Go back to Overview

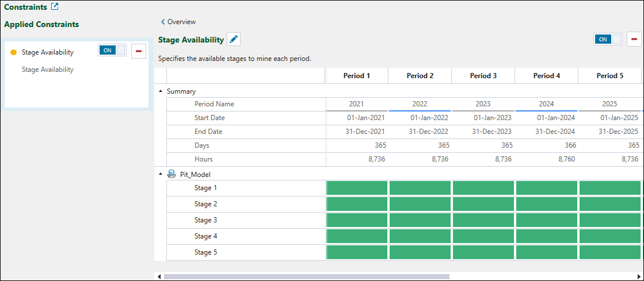(x=178, y=22)
